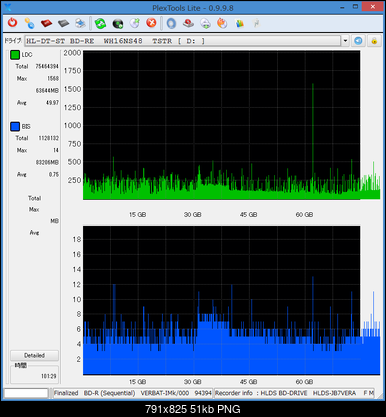Click the BIS label text

tap(26, 127)
